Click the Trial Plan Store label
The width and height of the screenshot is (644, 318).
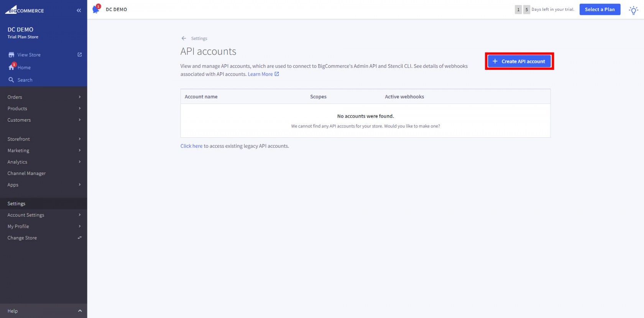coord(23,37)
